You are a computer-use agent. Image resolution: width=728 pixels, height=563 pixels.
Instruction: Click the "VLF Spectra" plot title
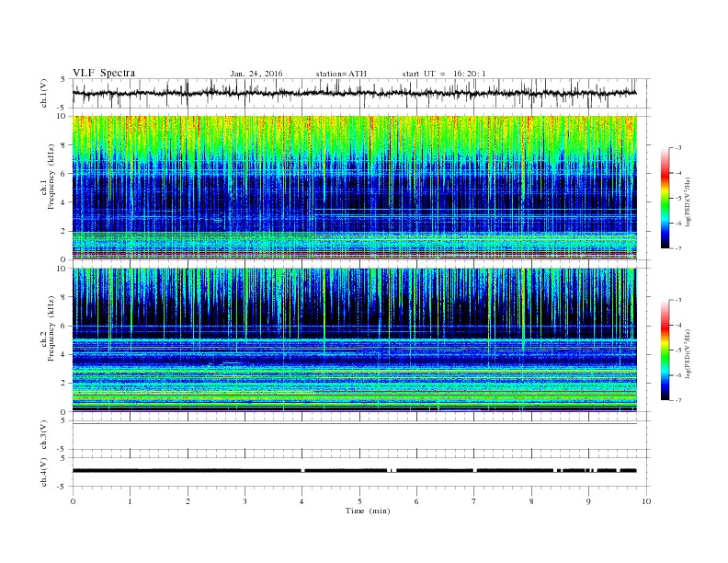pyautogui.click(x=104, y=73)
